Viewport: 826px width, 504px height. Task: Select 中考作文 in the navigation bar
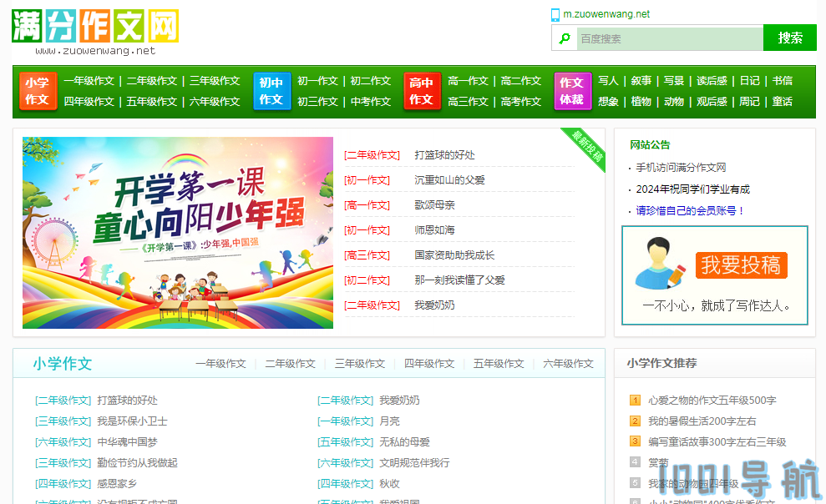(x=371, y=102)
